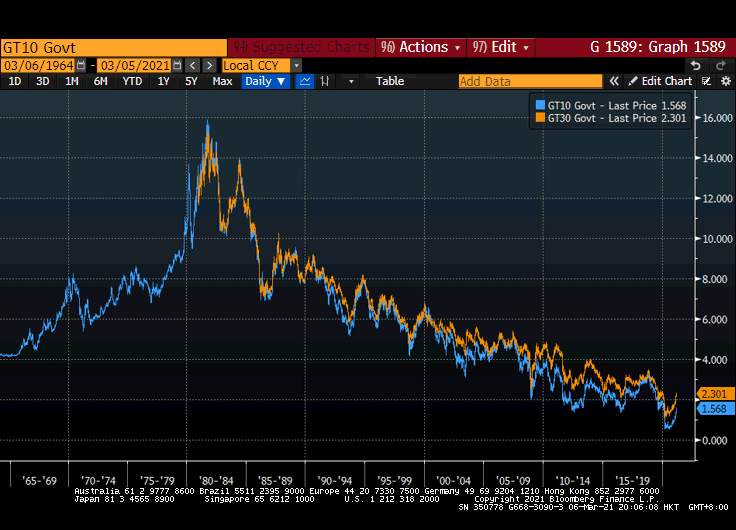Screen dimensions: 736x530
Task: Open chart settings gear icon
Action: pos(725,81)
